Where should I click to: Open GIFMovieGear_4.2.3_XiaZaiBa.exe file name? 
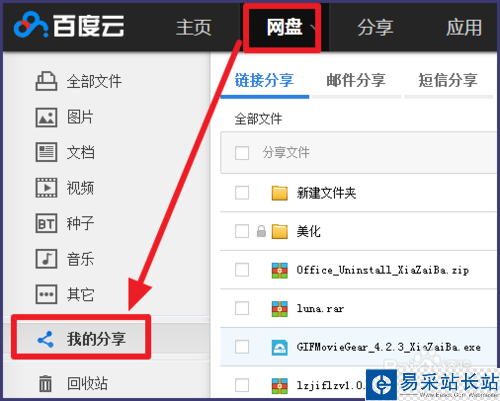(x=389, y=347)
